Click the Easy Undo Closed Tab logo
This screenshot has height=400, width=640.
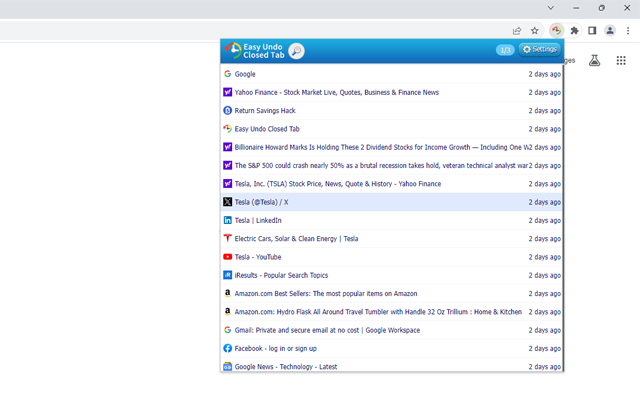click(254, 51)
